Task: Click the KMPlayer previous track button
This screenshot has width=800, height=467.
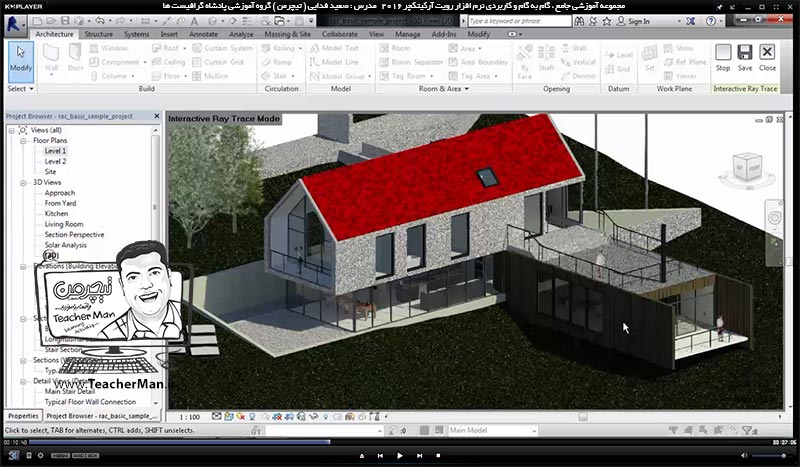Action: point(380,455)
